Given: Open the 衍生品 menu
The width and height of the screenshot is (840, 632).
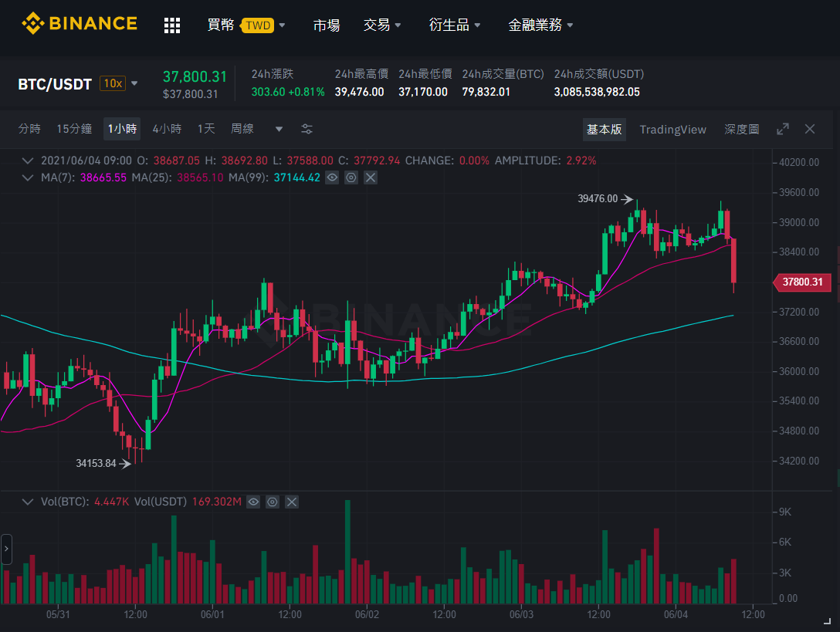Looking at the screenshot, I should (454, 25).
